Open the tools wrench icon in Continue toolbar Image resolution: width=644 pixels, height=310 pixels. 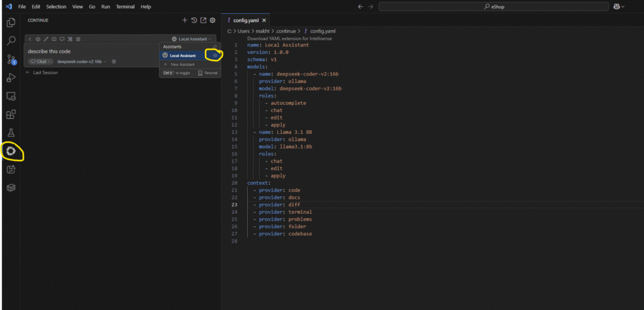pos(70,39)
